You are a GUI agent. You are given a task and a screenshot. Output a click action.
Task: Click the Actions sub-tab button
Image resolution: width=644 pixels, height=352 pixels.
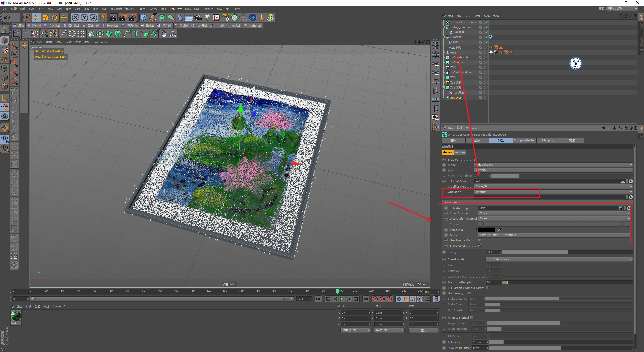pyautogui.click(x=460, y=152)
